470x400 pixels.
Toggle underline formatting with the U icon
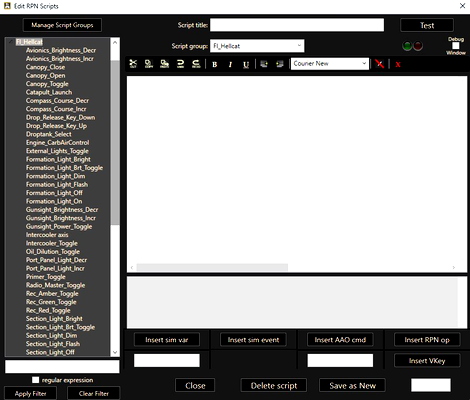click(x=246, y=64)
